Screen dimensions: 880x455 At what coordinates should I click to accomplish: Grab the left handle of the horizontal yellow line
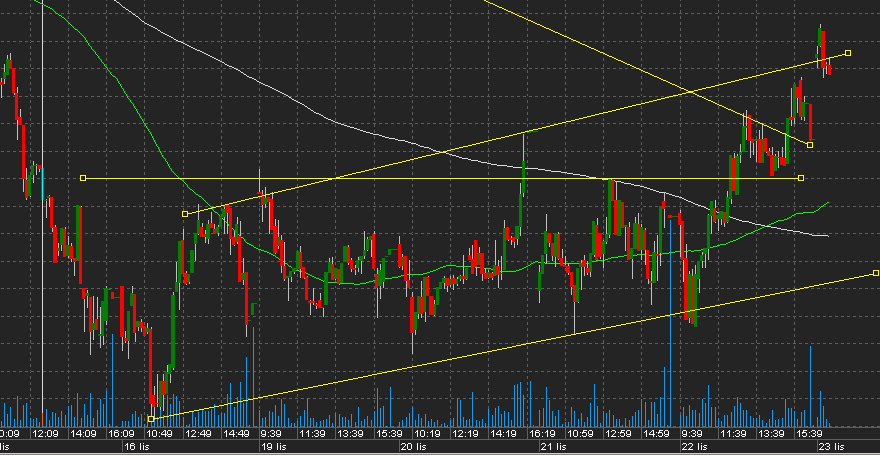(x=83, y=178)
